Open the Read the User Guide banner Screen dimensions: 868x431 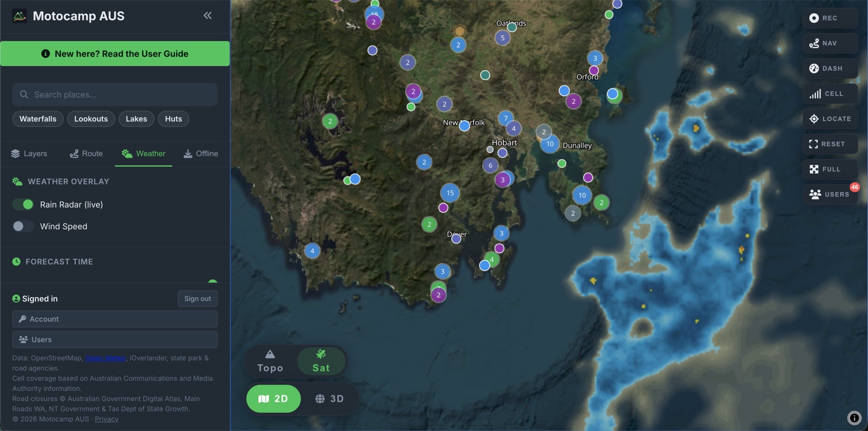pyautogui.click(x=115, y=54)
